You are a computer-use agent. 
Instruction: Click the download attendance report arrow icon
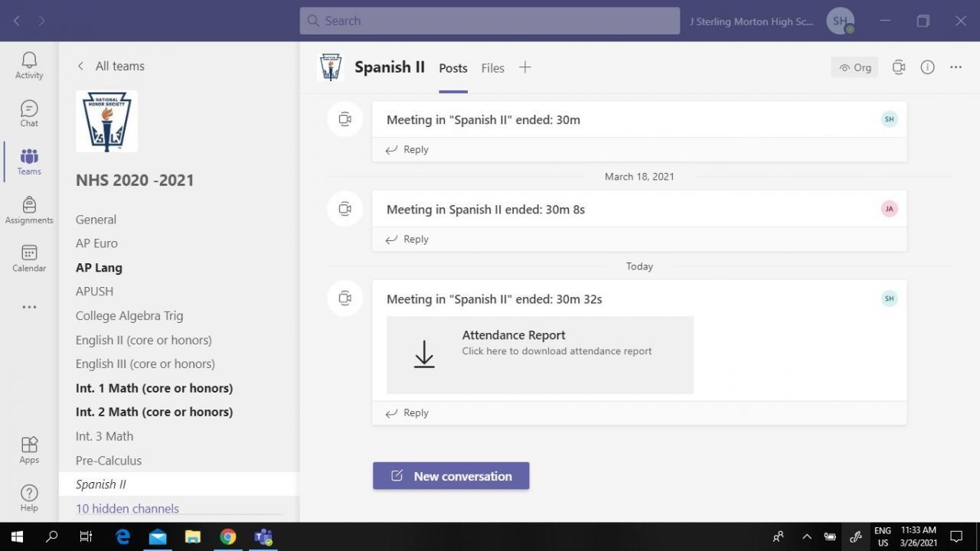424,354
